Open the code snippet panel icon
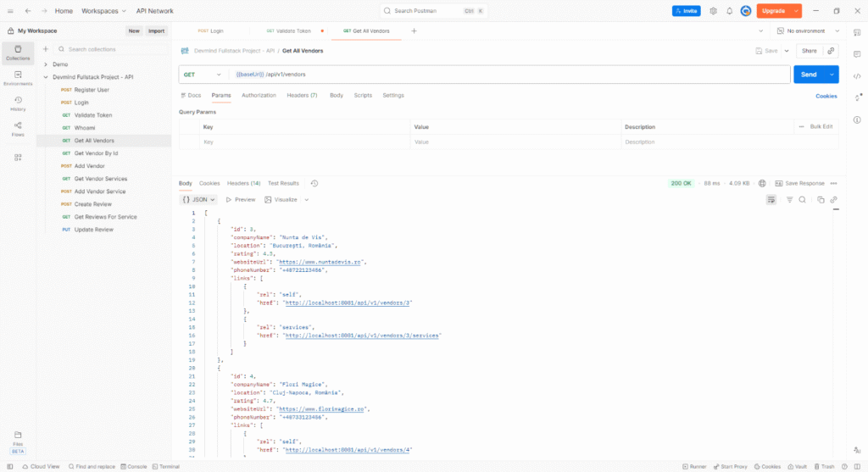 [x=857, y=76]
